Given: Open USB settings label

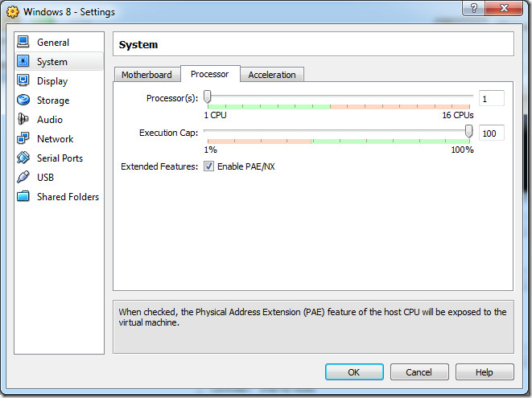Looking at the screenshot, I should 45,178.
